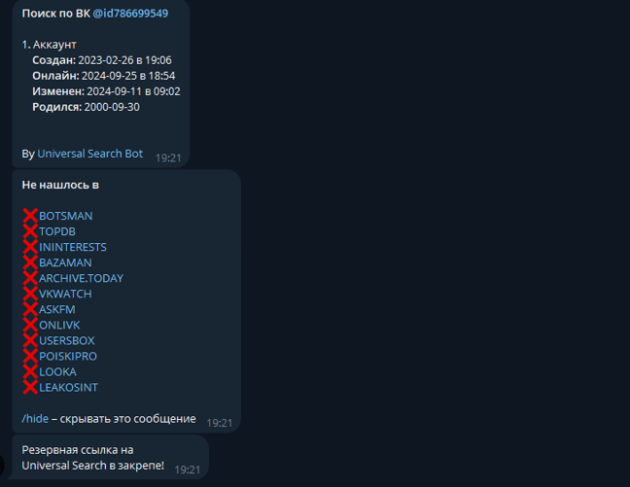Open the @id786699549 VK profile link
This screenshot has height=487, width=630.
[130, 14]
